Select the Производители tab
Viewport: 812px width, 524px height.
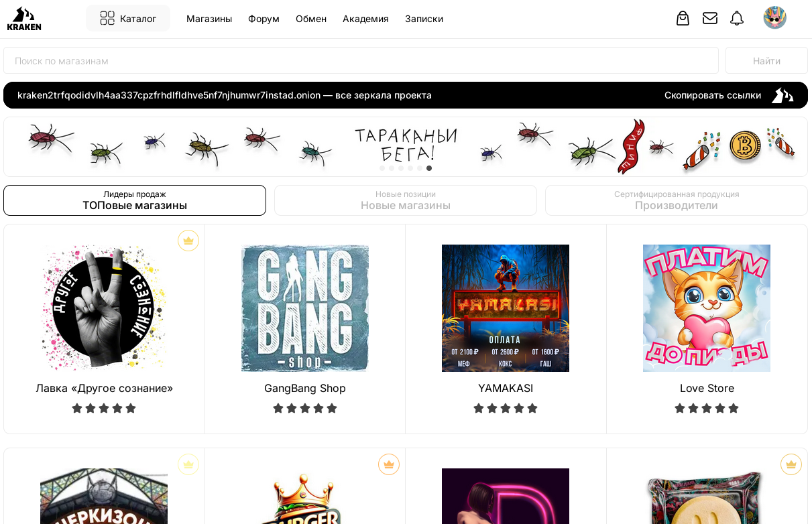point(676,200)
